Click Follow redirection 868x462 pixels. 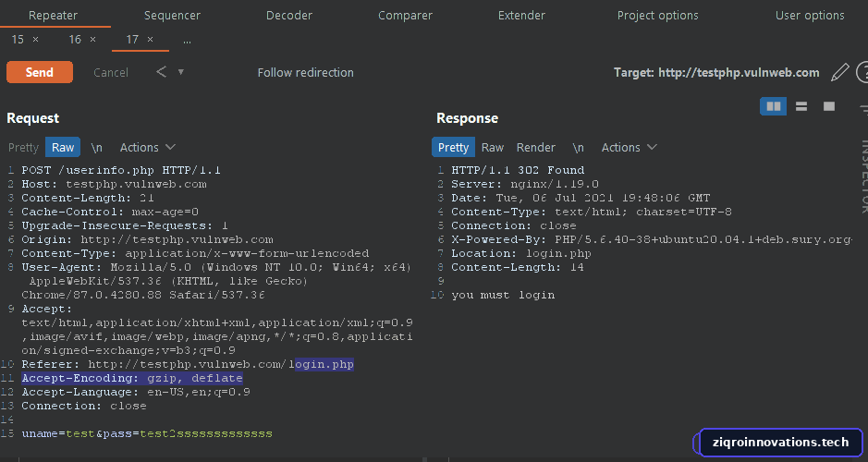pos(306,72)
